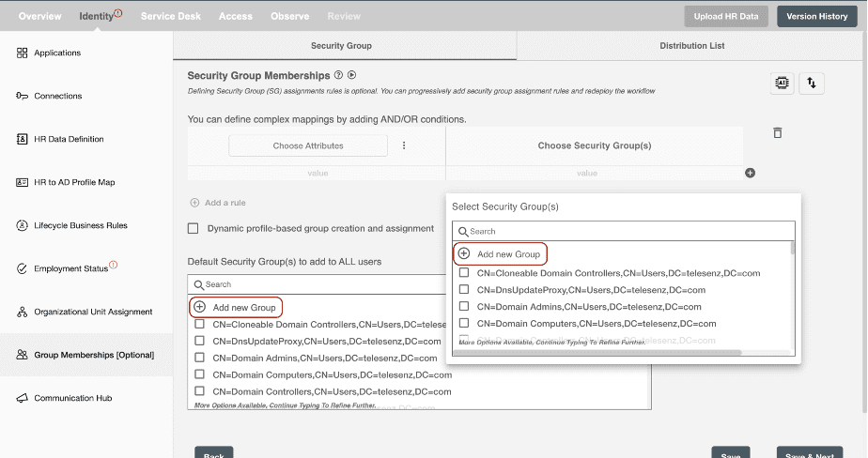The height and width of the screenshot is (458, 868).
Task: Click the date mapping icon button
Action: click(781, 84)
